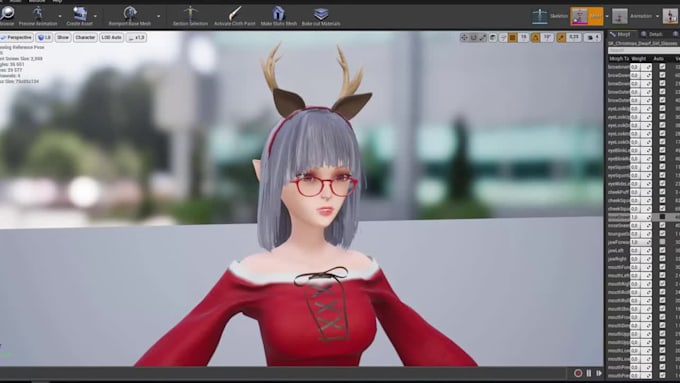Click the Auto column header
The height and width of the screenshot is (383, 680).
(658, 59)
